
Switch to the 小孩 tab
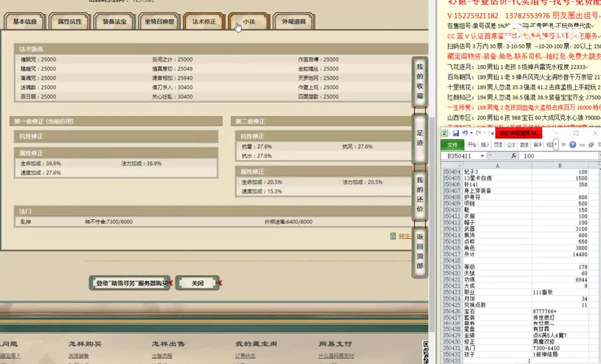click(x=248, y=21)
